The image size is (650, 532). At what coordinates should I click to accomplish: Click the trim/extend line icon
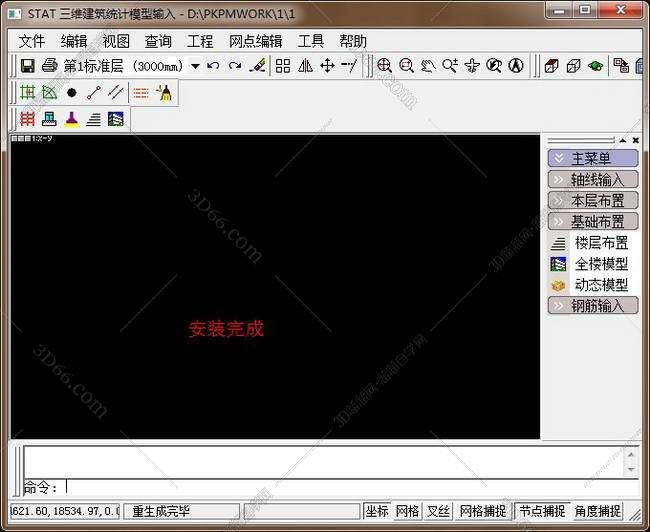[349, 66]
